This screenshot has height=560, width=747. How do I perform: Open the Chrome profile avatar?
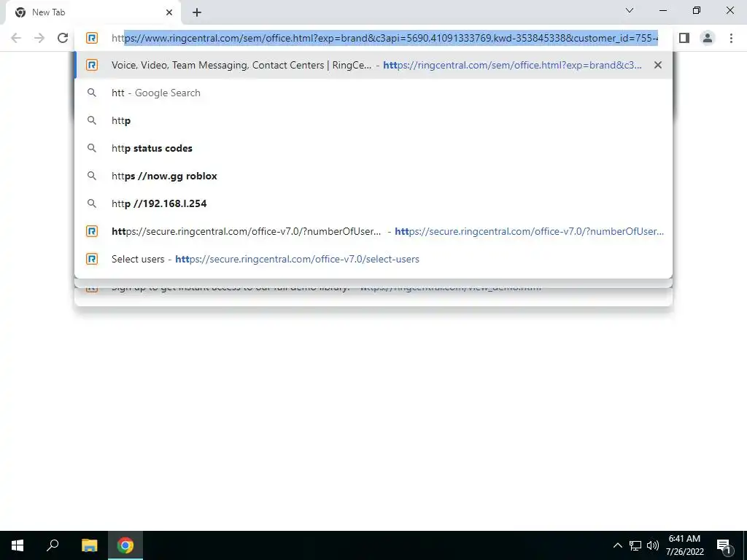pos(708,38)
